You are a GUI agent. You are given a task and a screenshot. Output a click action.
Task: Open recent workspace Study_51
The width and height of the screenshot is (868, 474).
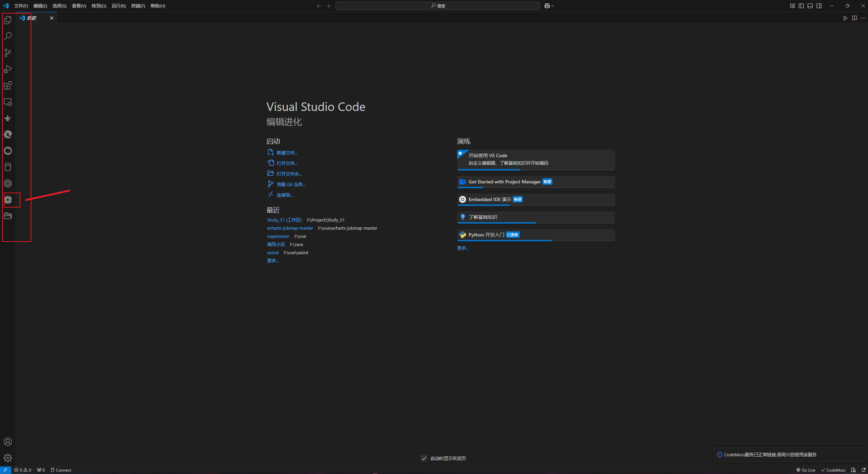[284, 220]
